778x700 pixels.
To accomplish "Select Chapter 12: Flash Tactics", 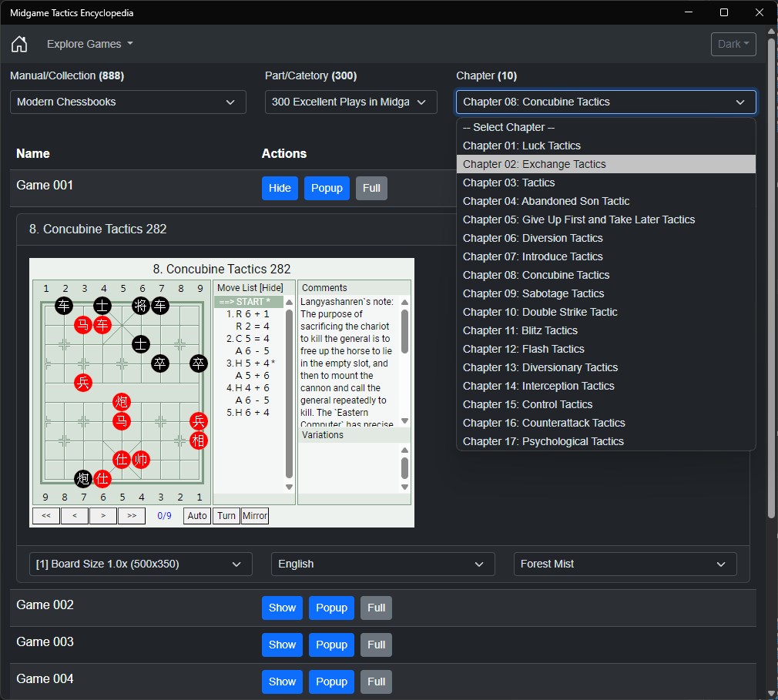I will (605, 350).
